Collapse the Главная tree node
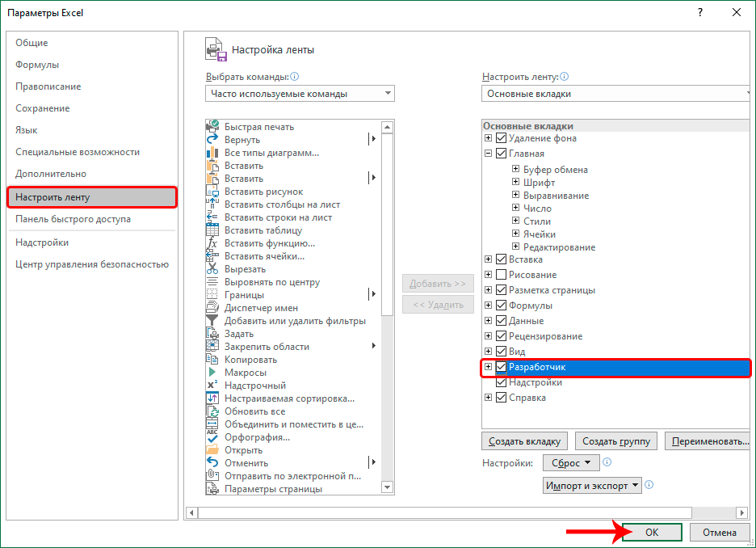This screenshot has width=756, height=548. click(488, 154)
